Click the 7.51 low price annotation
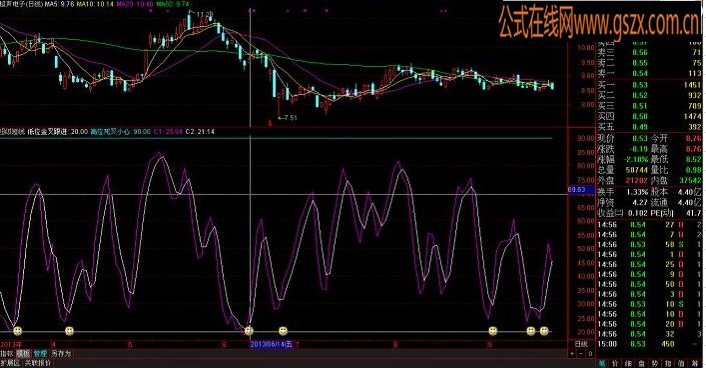This screenshot has height=368, width=706. click(x=291, y=118)
